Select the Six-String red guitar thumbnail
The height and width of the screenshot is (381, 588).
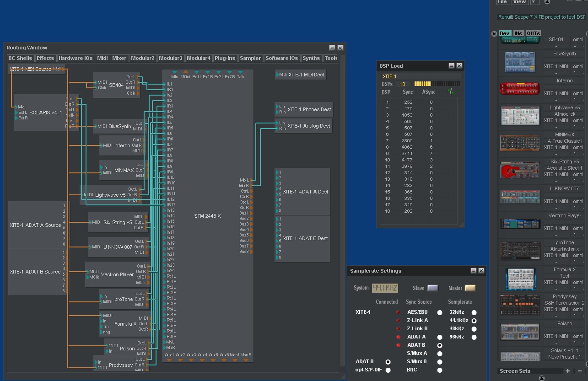[520, 170]
